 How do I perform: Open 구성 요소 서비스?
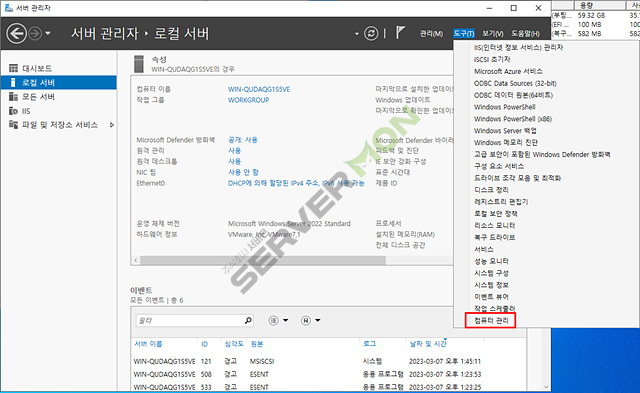point(499,166)
